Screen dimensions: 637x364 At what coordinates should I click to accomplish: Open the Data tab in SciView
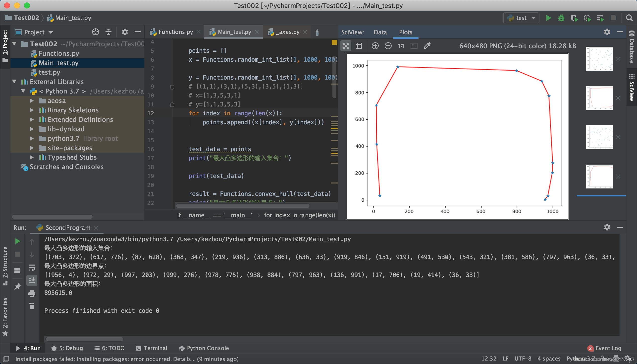[x=380, y=32]
